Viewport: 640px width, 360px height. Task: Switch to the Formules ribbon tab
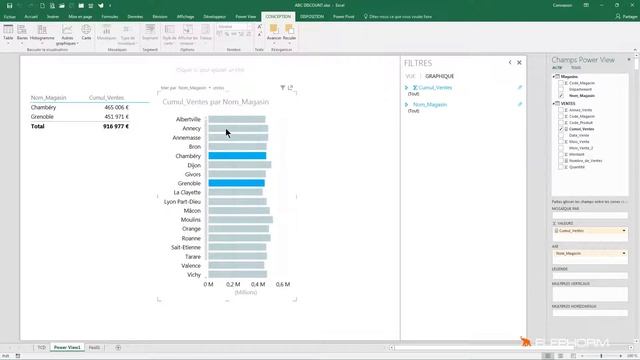pos(109,17)
